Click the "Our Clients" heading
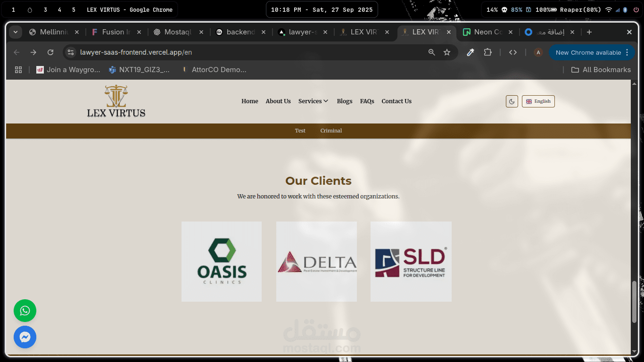Screen dimensions: 644x362 point(318,181)
